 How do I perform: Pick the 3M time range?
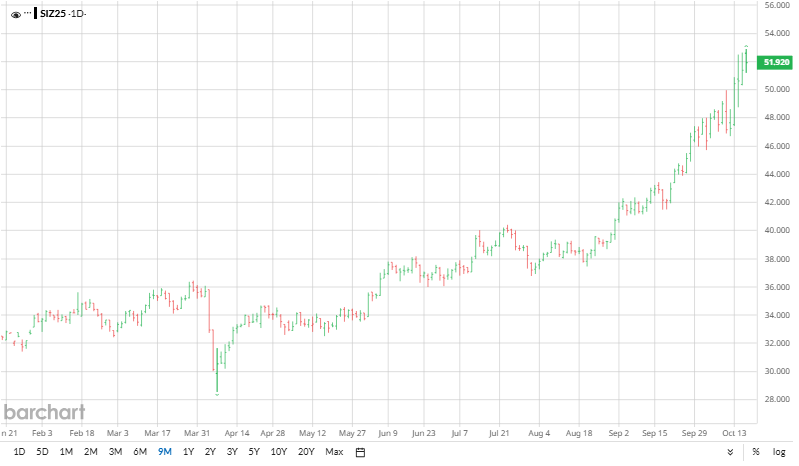click(115, 452)
